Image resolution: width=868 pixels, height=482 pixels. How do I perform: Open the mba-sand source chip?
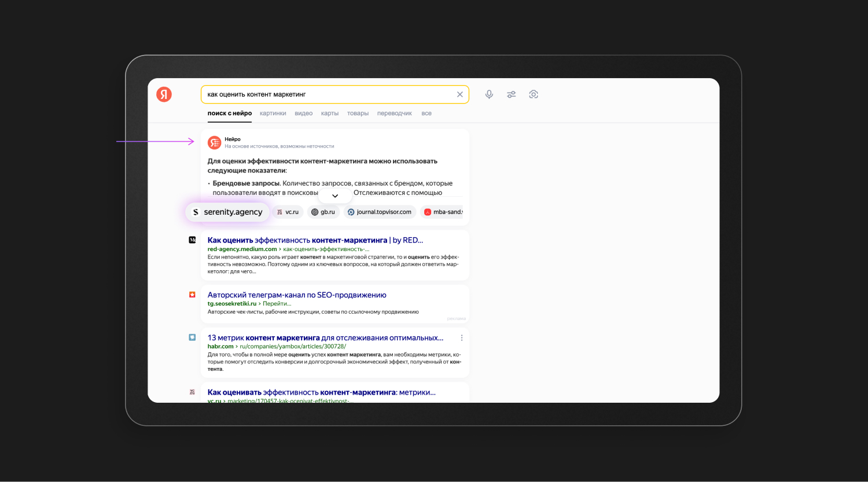[x=443, y=212]
